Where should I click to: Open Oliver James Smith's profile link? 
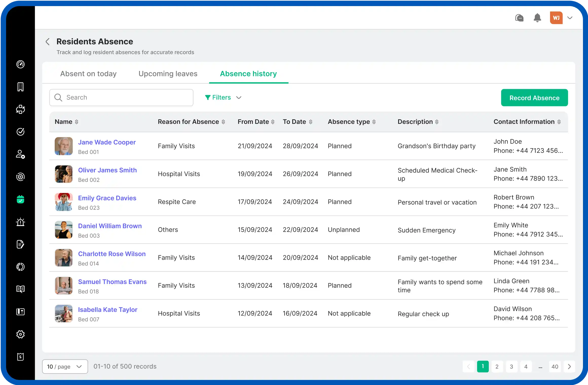coord(107,170)
